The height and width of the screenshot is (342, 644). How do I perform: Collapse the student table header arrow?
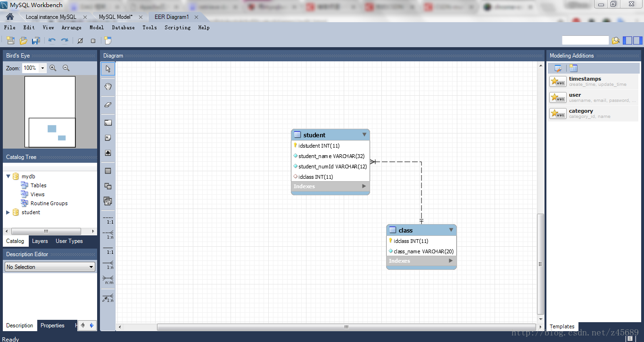point(364,135)
